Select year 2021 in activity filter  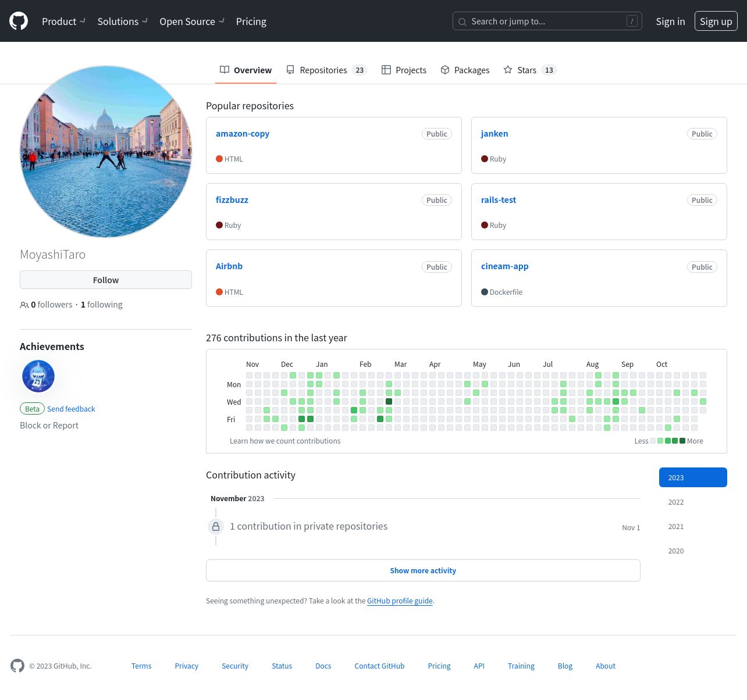click(x=693, y=526)
